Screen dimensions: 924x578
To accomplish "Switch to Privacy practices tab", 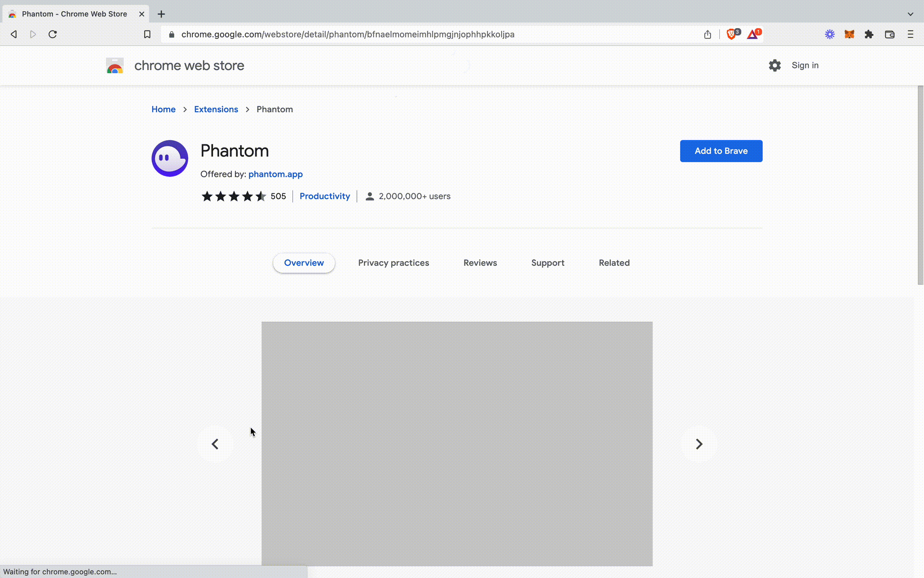I will pos(394,263).
